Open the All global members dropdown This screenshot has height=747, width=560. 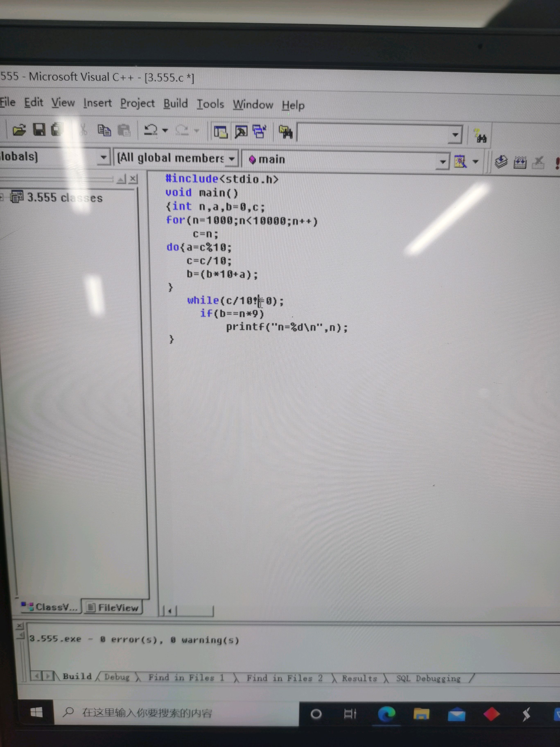pyautogui.click(x=231, y=159)
